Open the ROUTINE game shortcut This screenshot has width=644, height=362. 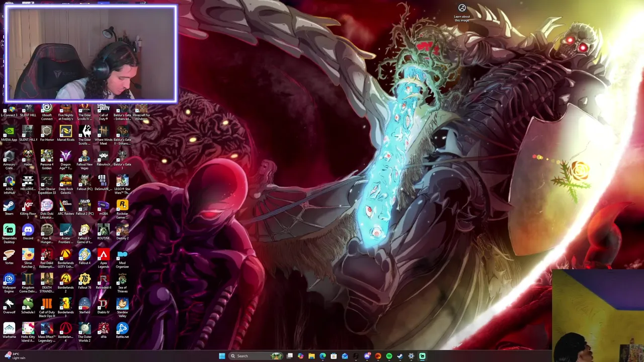click(x=103, y=232)
